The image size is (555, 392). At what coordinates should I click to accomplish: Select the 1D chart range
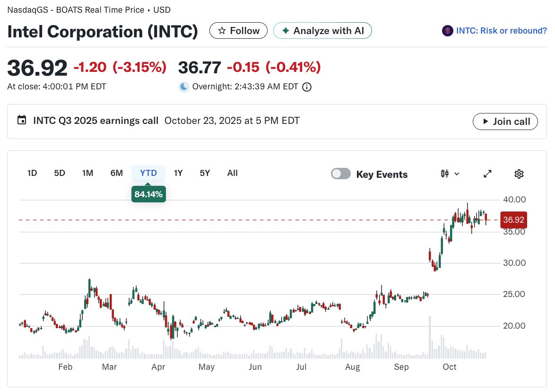[x=32, y=173]
